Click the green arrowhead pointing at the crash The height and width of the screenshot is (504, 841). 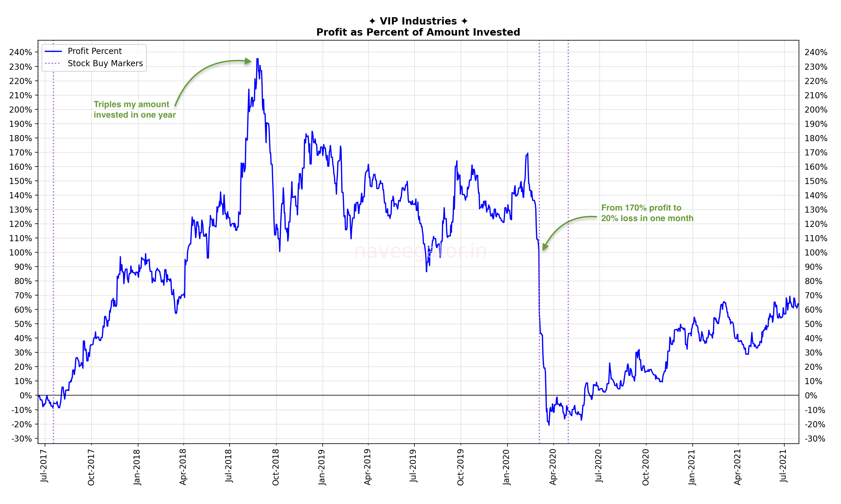[545, 247]
